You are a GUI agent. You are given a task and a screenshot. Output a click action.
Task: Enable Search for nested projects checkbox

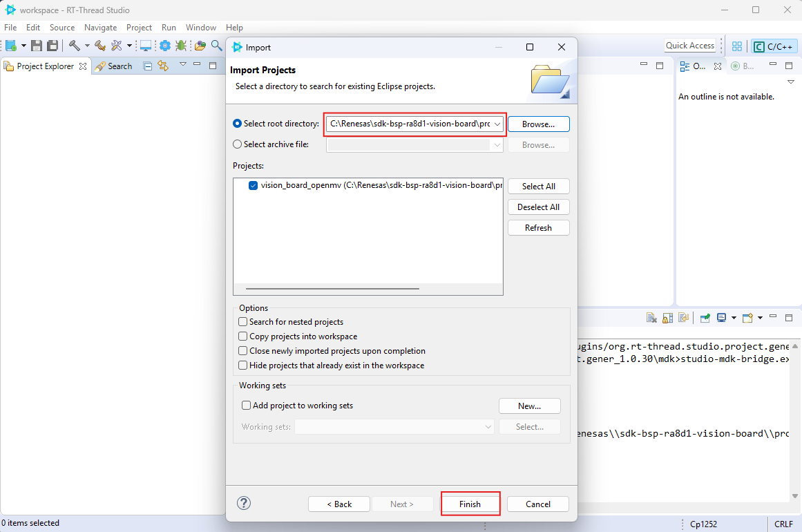[242, 322]
